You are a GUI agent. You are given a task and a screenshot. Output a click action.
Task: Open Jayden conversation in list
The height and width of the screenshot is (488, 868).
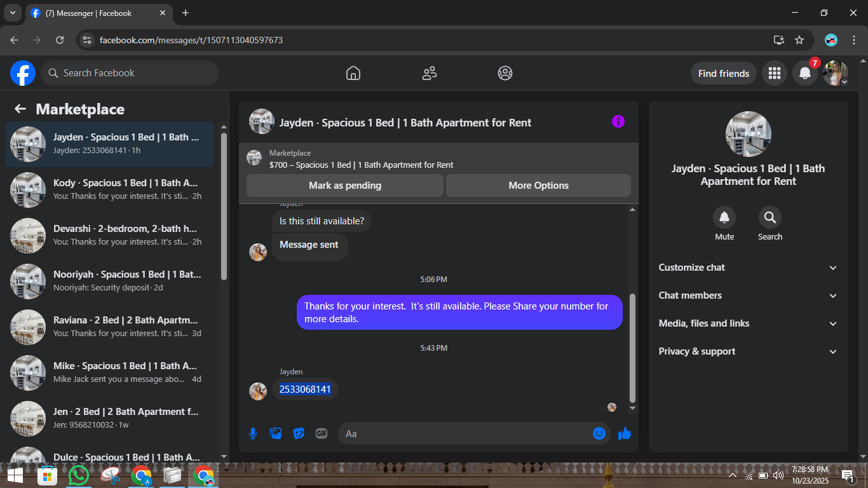pyautogui.click(x=110, y=144)
